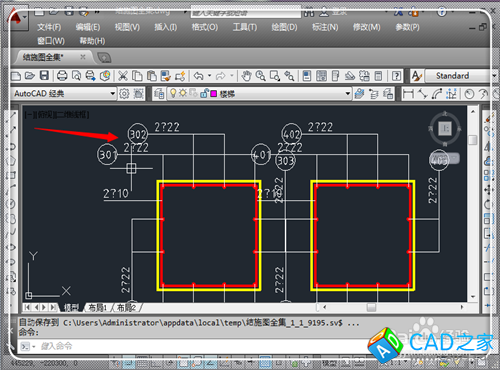Click the command line input field
The image size is (500, 370).
tap(200, 346)
